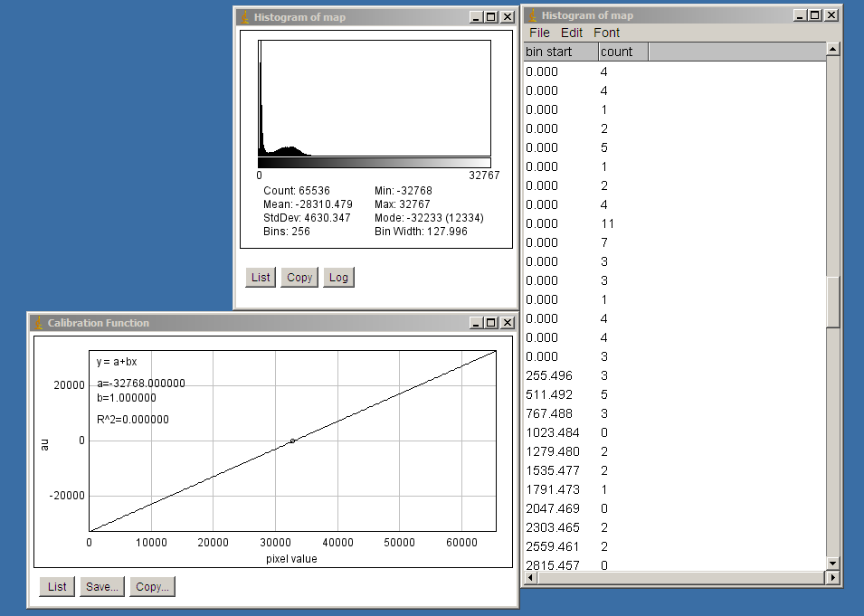Open the File menu

point(539,33)
